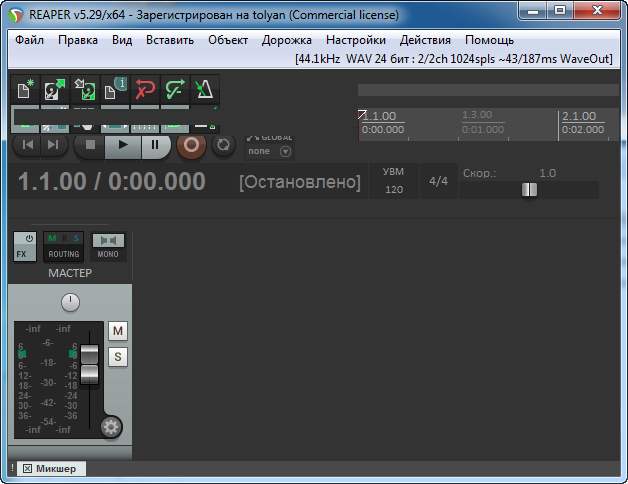Toggle the metronome icon

[204, 91]
